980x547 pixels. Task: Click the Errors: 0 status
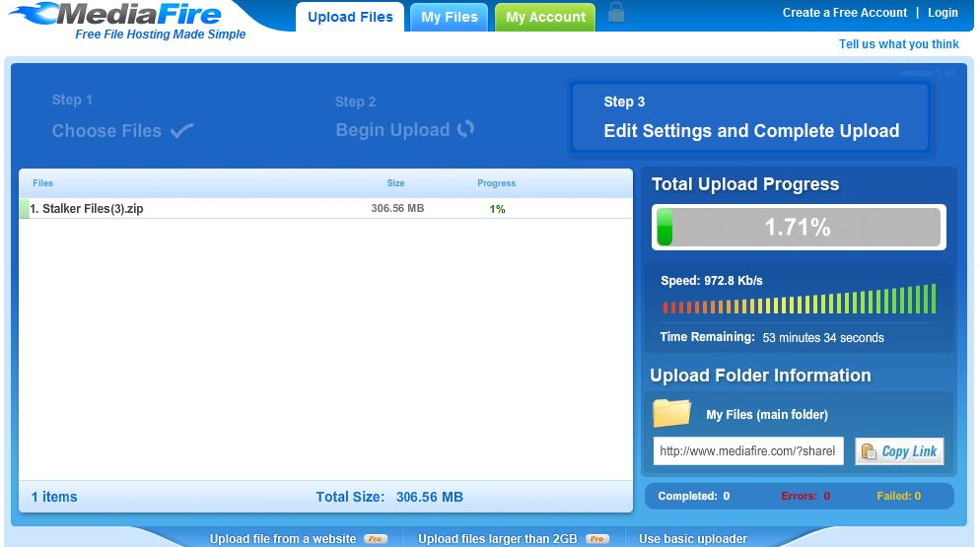coord(805,496)
